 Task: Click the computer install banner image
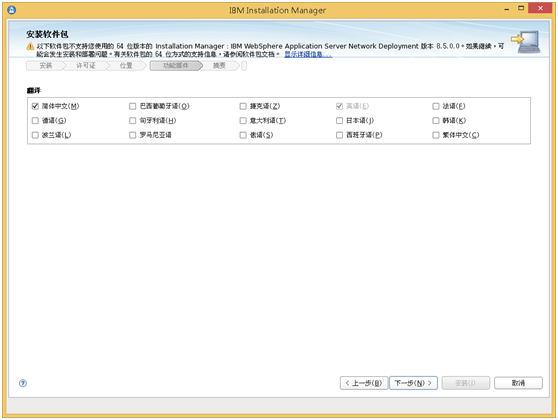coord(525,42)
